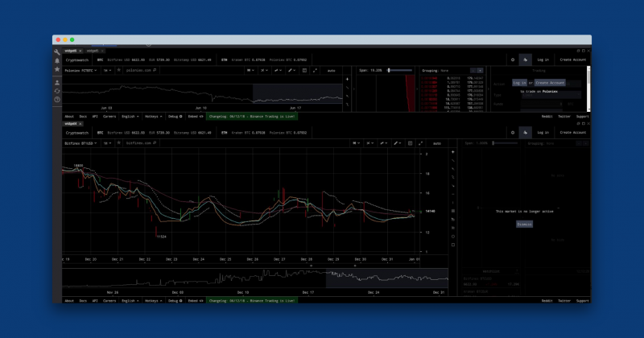Screen dimensions: 644x338
Task: Click Log in button inside Trading panel
Action: (519, 83)
